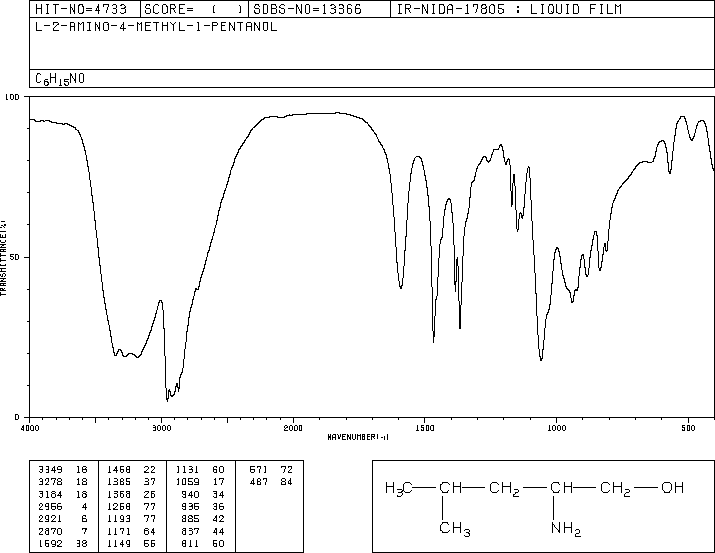Viewport: 715px width, 553px height.
Task: Select the 3349 peak table entry
Action: [62, 470]
